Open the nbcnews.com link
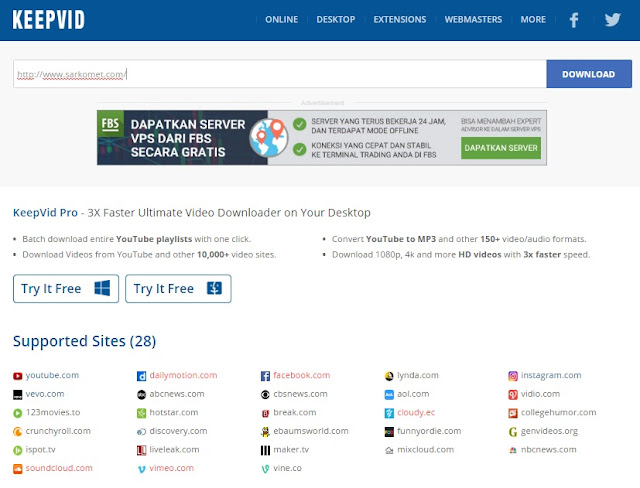The width and height of the screenshot is (640, 488). (549, 450)
